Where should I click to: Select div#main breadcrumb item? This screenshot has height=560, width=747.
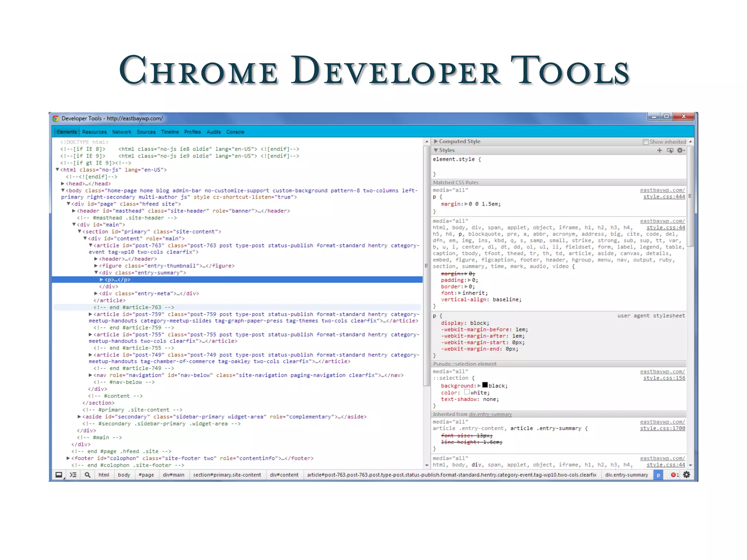pos(174,475)
